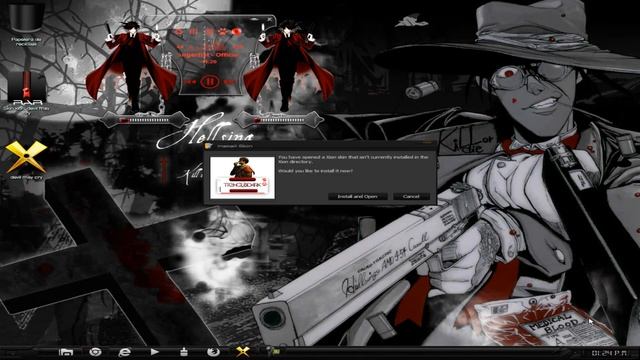Screen dimensions: 640x360
Task: Open media player play icon on taskbar
Action: tap(154, 351)
